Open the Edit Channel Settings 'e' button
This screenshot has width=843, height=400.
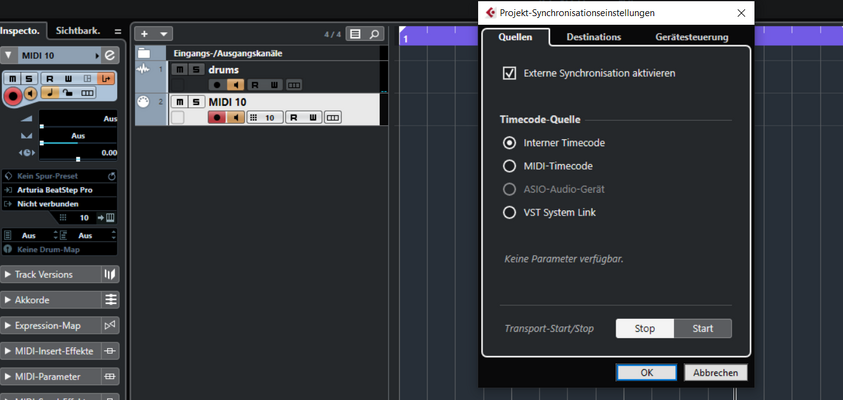point(110,55)
